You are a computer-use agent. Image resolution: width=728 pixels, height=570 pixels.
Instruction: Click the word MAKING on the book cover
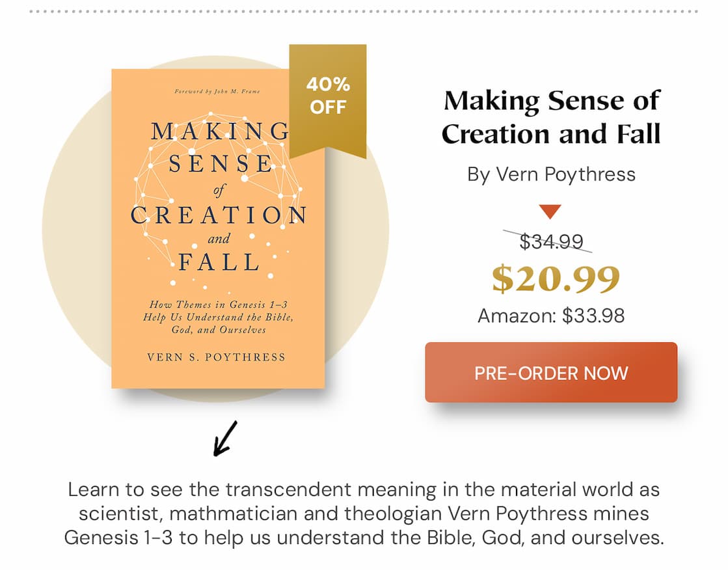coord(219,131)
